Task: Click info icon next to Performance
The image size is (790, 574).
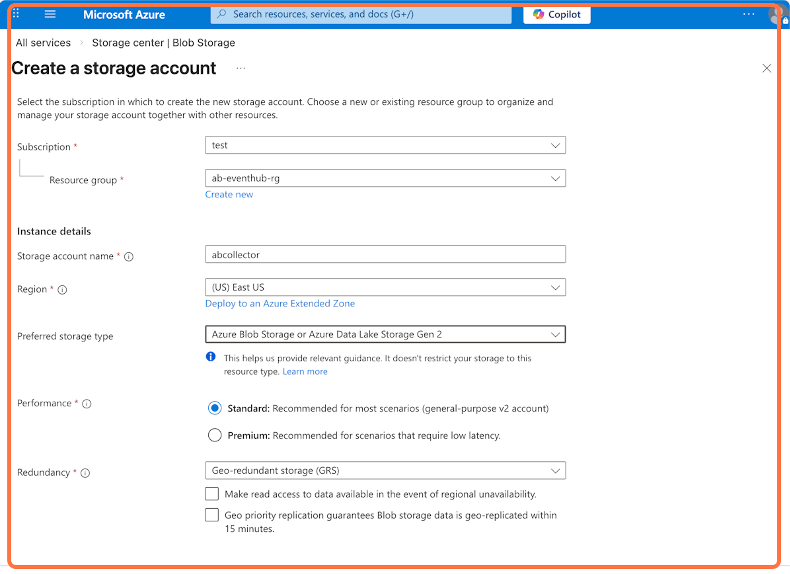Action: 86,404
